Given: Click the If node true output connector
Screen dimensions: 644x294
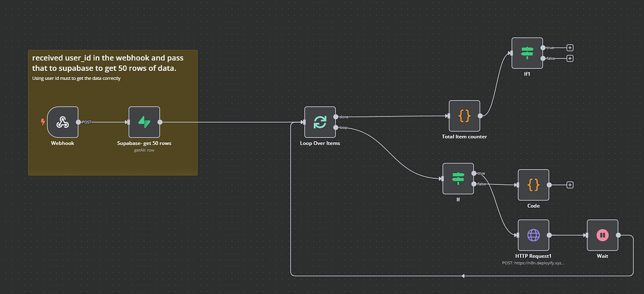Looking at the screenshot, I should point(474,173).
